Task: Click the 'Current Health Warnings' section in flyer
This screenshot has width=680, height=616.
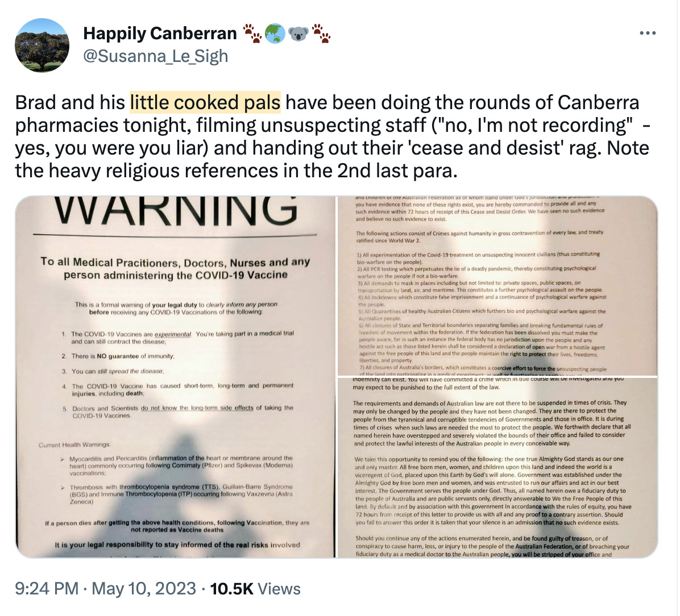Action: (x=74, y=445)
